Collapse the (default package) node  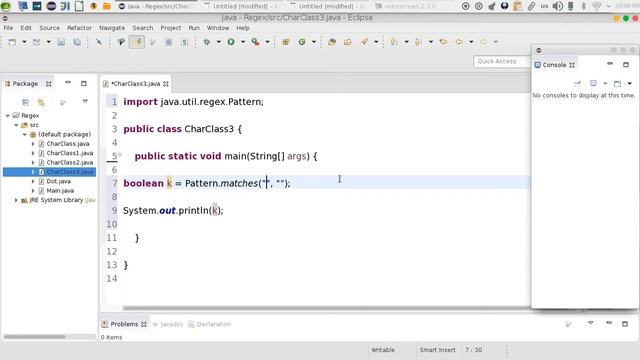coord(24,134)
